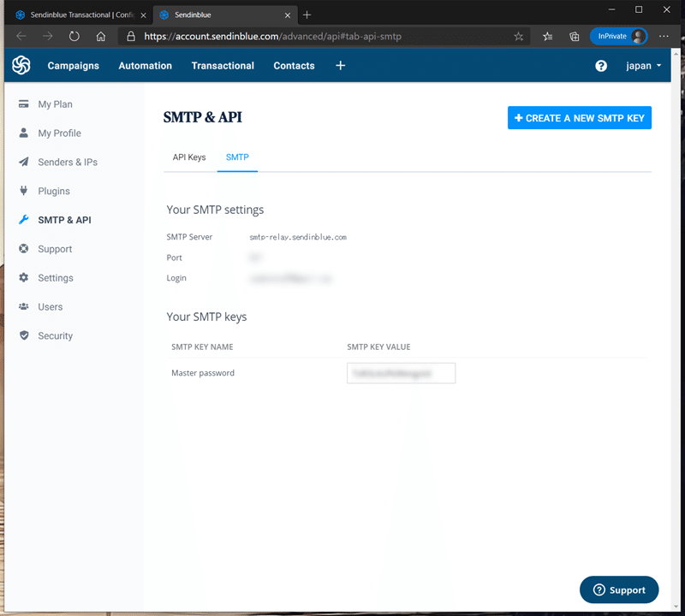Screen dimensions: 685x616
Task: Go forward with the browser forward arrow
Action: tap(48, 36)
